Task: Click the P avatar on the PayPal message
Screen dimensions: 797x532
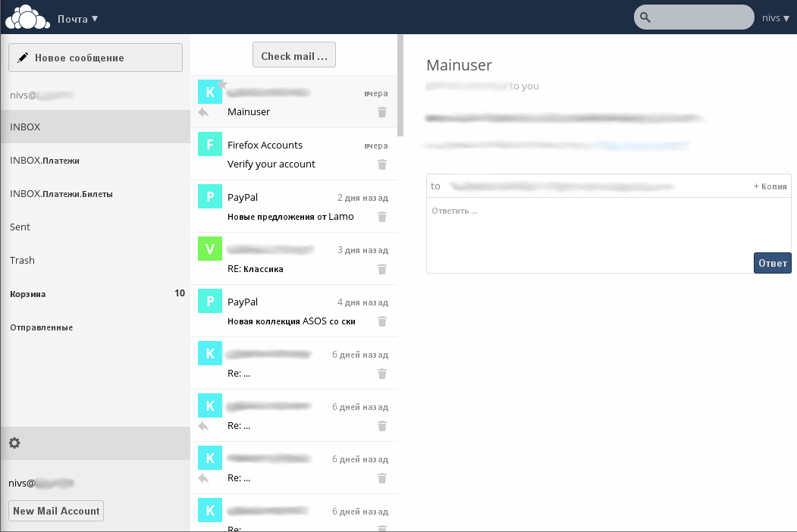Action: click(209, 196)
